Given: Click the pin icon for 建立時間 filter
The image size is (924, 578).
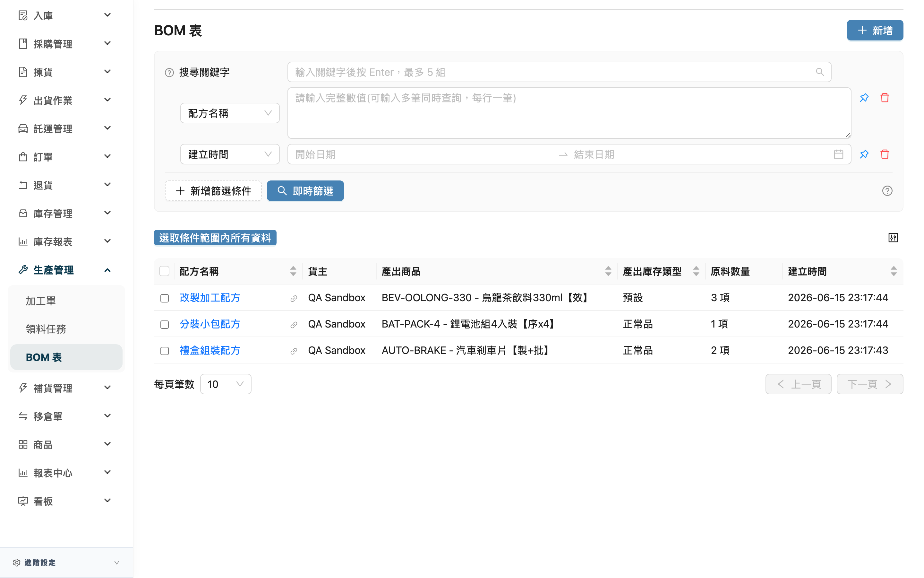Looking at the screenshot, I should 864,154.
